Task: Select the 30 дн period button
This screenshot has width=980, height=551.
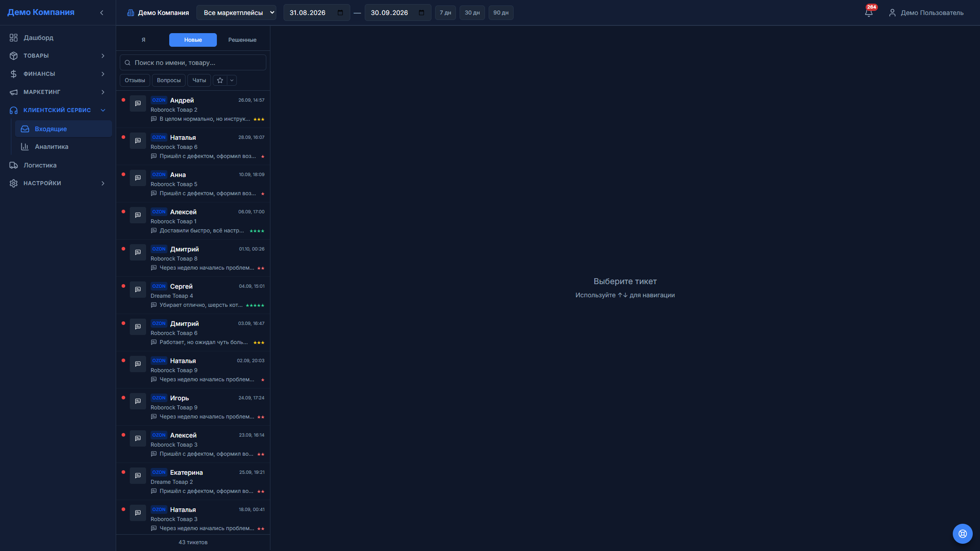Action: point(472,13)
